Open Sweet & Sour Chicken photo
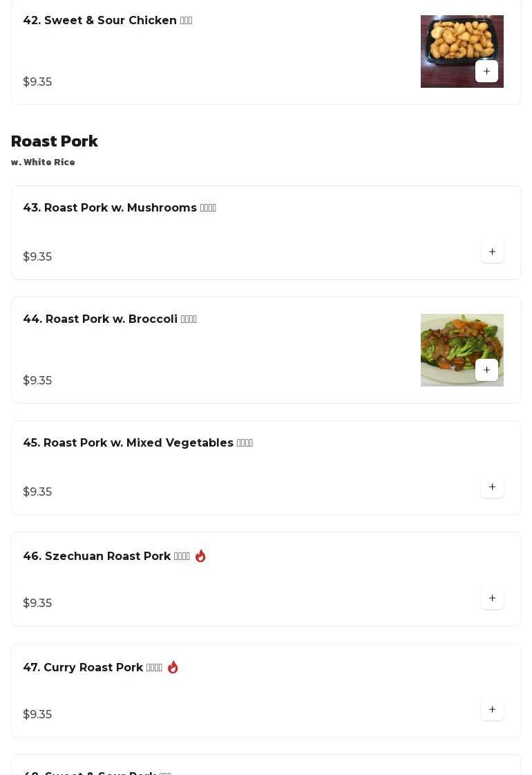The width and height of the screenshot is (532, 775). (449, 43)
